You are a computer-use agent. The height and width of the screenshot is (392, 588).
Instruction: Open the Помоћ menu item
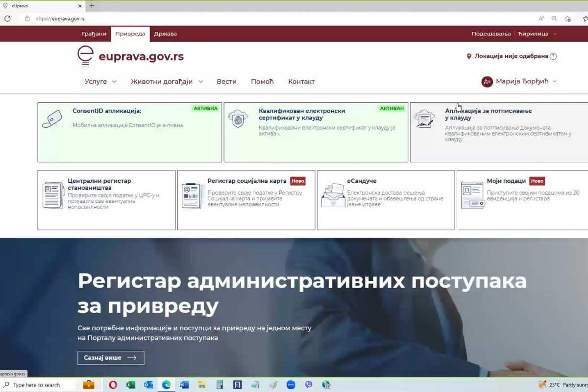click(262, 82)
